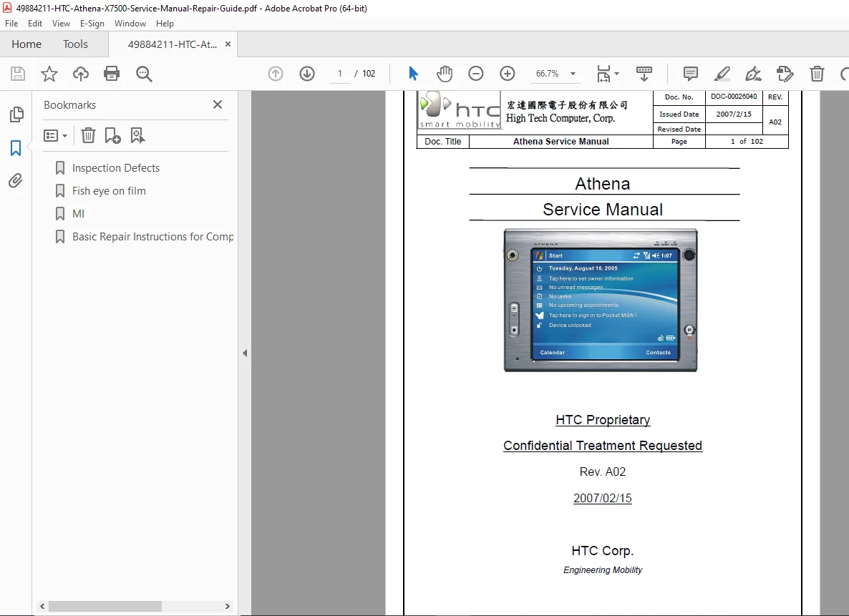Open the read mode scrolling tool

click(644, 74)
